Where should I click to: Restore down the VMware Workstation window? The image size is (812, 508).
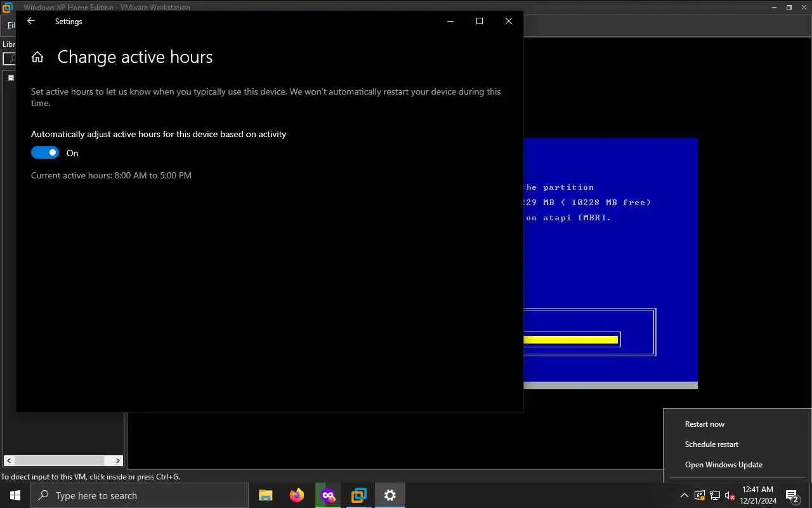click(789, 8)
